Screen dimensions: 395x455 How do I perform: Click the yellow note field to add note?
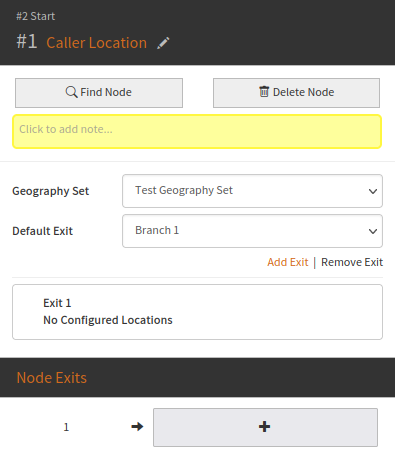click(x=197, y=131)
